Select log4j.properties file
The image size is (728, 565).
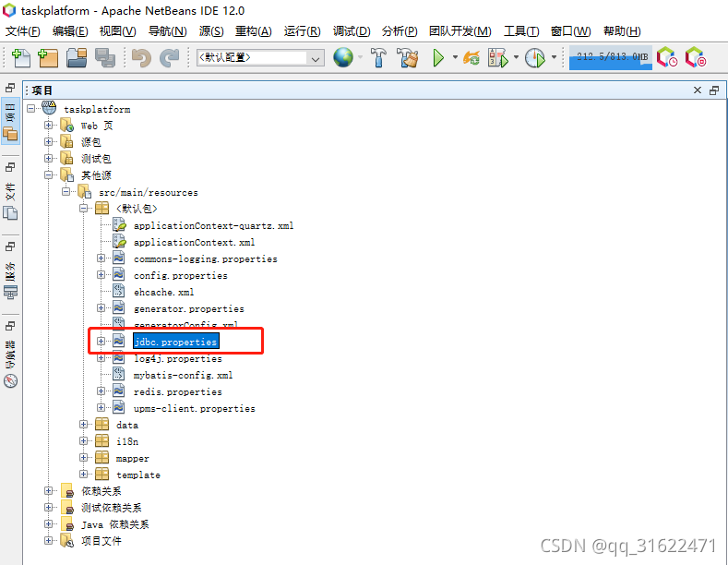click(178, 359)
